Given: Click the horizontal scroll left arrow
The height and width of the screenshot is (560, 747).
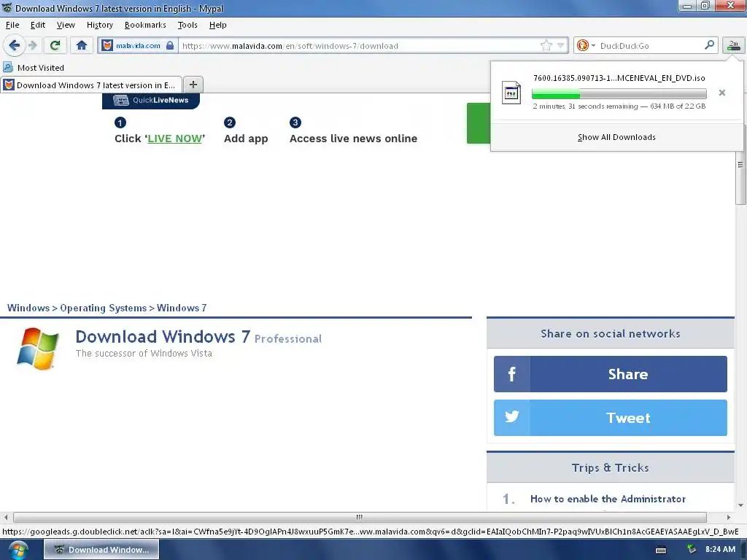Looking at the screenshot, I should (x=6, y=517).
